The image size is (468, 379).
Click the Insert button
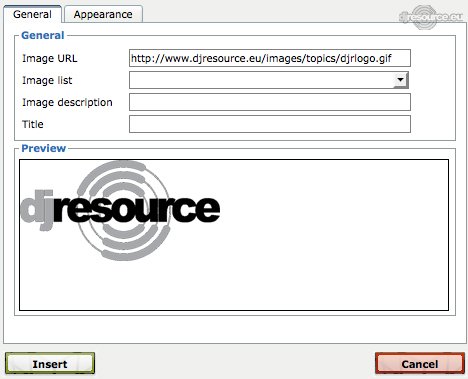(50, 363)
